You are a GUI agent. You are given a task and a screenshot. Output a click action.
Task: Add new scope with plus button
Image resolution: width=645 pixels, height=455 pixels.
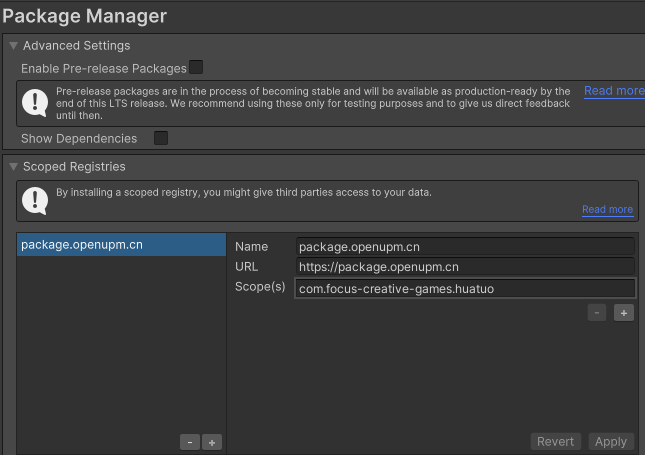pos(623,313)
